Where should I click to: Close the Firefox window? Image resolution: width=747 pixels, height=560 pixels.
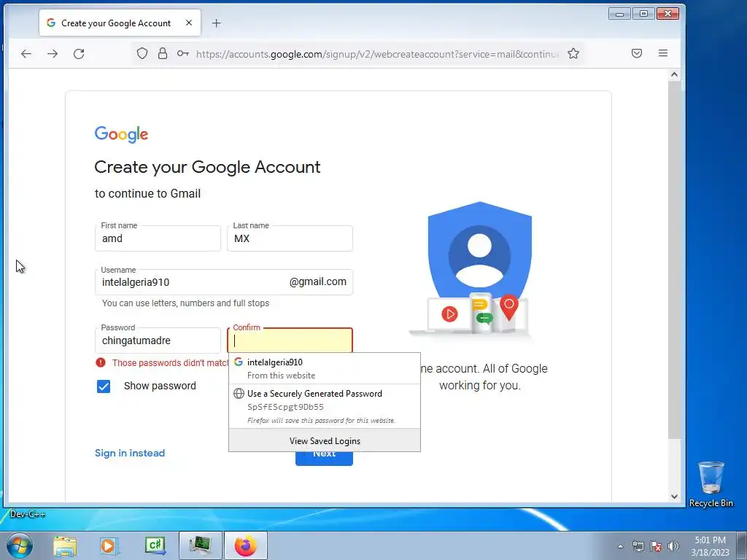667,14
